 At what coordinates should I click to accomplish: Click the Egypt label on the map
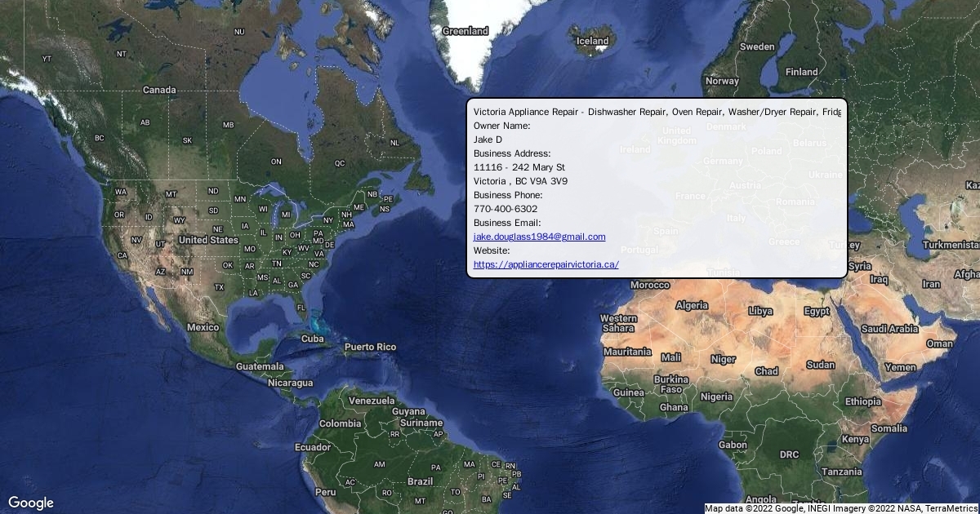pyautogui.click(x=817, y=312)
